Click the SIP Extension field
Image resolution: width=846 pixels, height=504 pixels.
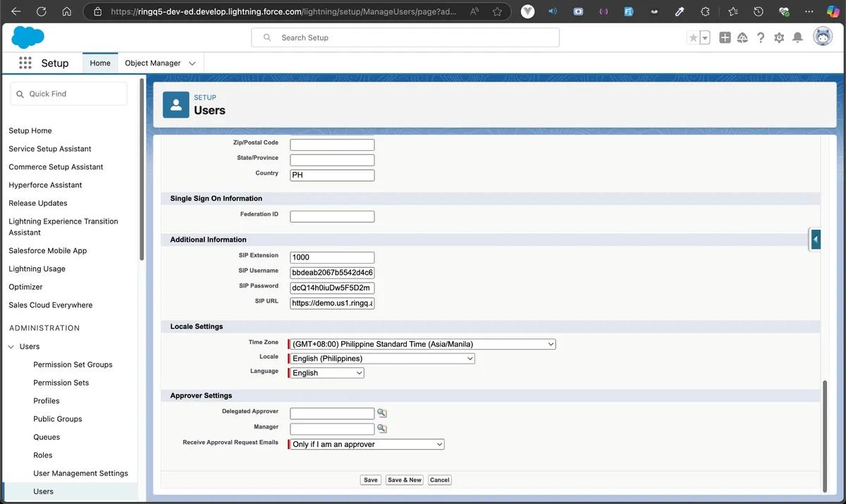pos(332,257)
